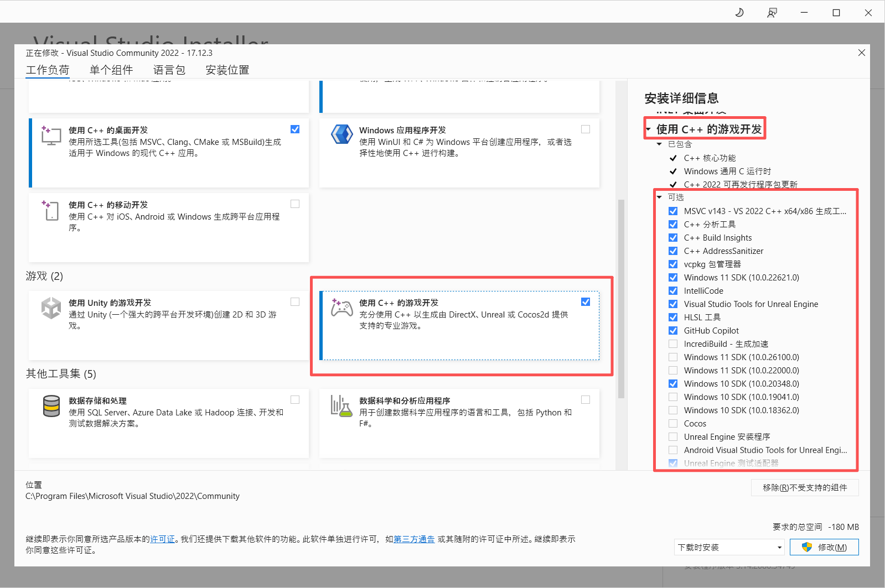Click the 要求的总空间 -180 MB text
The width and height of the screenshot is (885, 588).
pos(816,527)
